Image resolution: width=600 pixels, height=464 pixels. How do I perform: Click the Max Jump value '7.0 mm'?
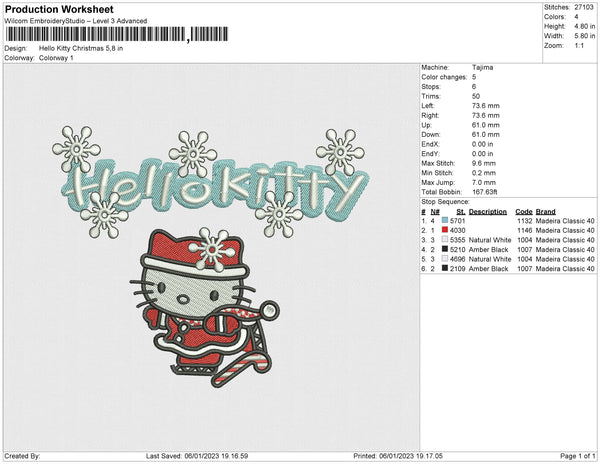pyautogui.click(x=484, y=182)
